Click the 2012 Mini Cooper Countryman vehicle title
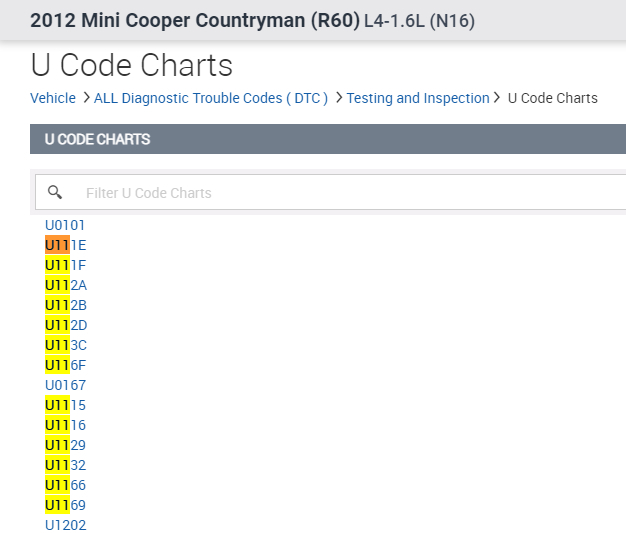Viewport: 626px width, 533px height. tap(195, 20)
